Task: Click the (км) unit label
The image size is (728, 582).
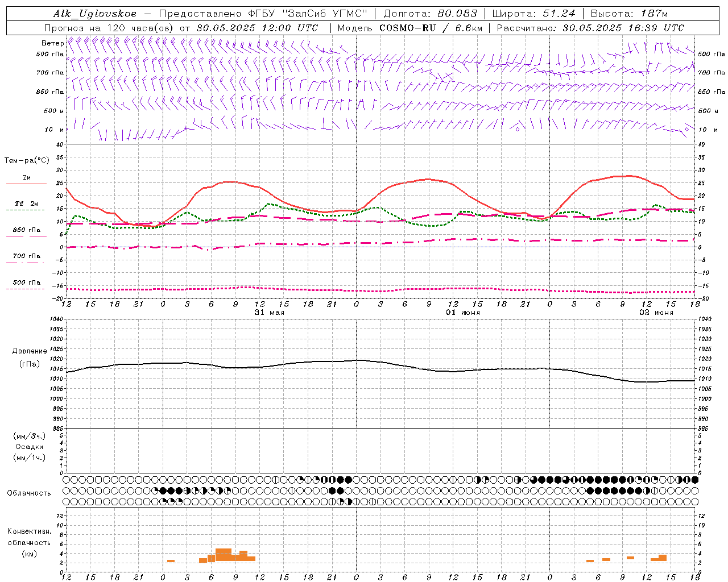Action: coord(30,554)
